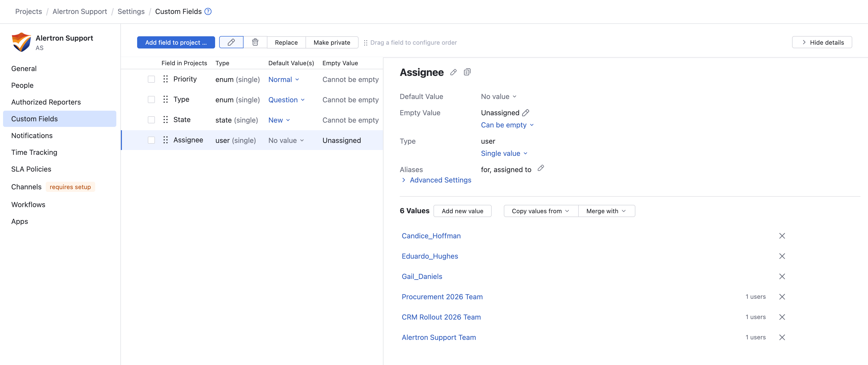Go to Settings breadcrumb

click(131, 11)
